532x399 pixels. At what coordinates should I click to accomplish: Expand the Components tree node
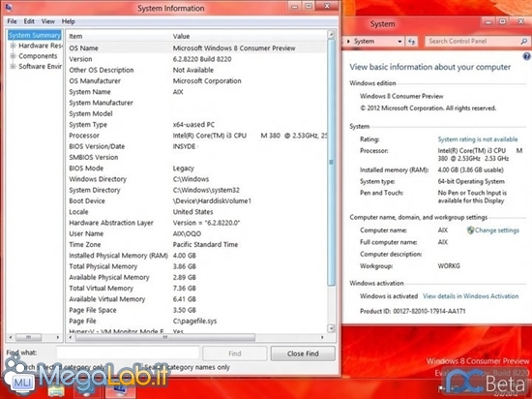coord(13,56)
